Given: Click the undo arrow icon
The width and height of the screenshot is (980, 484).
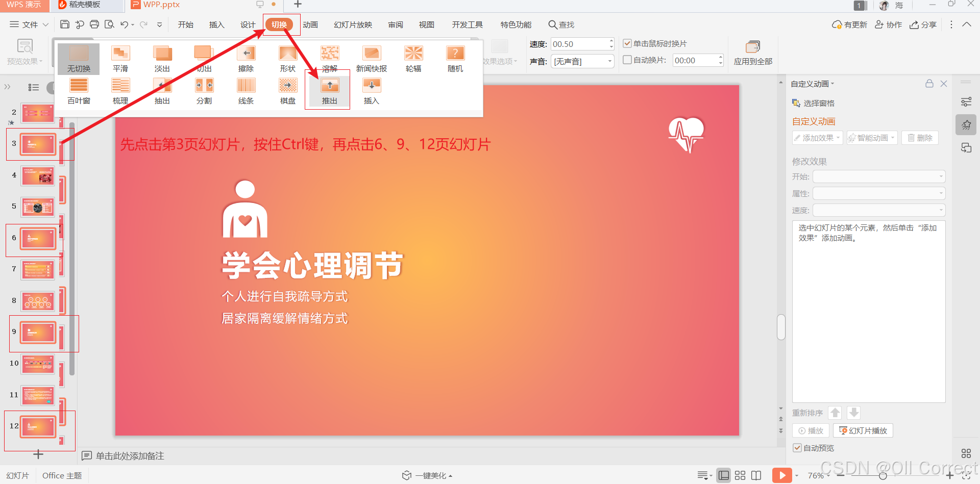Looking at the screenshot, I should click(x=124, y=24).
